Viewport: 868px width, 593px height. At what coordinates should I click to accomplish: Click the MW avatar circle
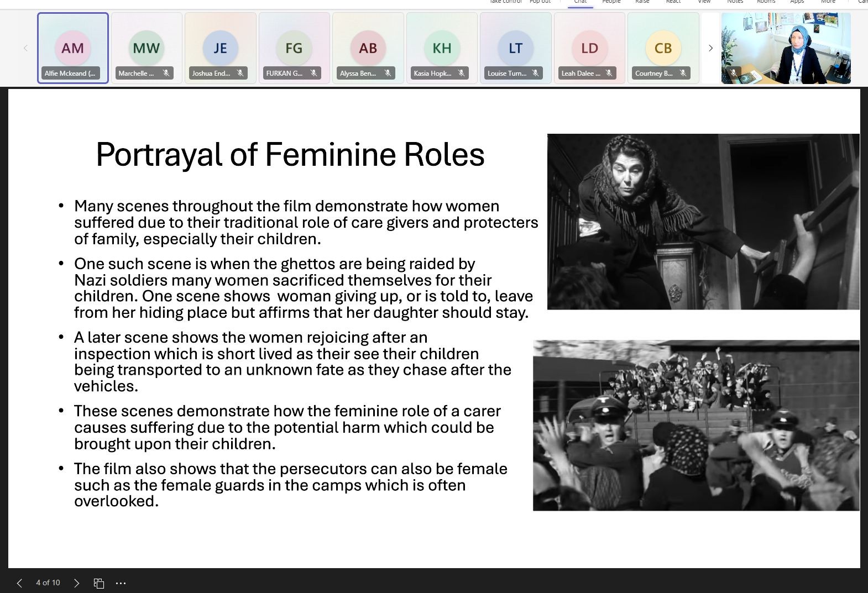[147, 48]
